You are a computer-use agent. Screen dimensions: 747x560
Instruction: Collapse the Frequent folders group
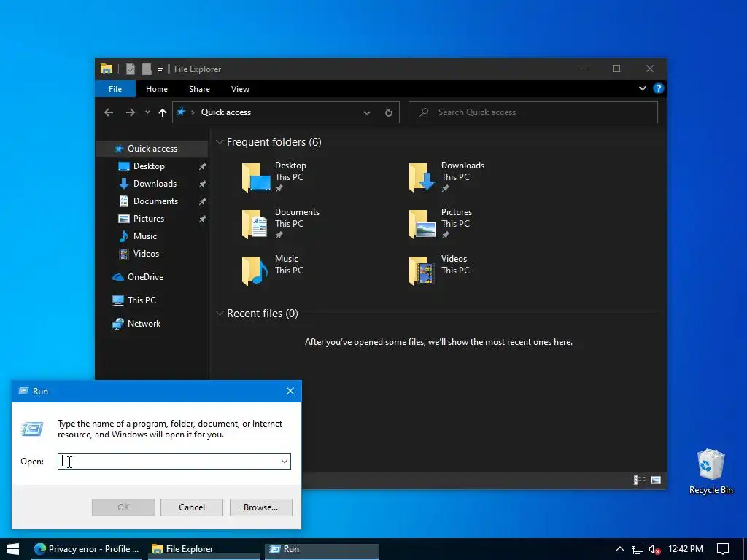[x=220, y=142]
